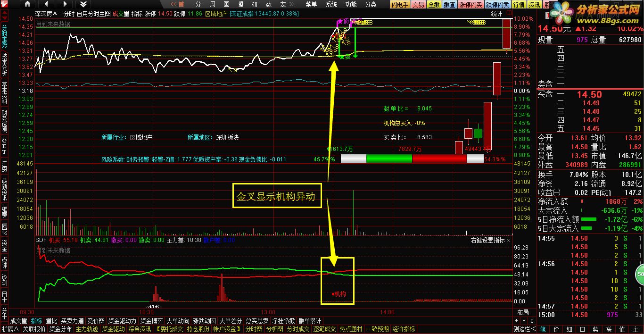Click the 闪电手 button
The image size is (644, 334).
coord(400,5)
